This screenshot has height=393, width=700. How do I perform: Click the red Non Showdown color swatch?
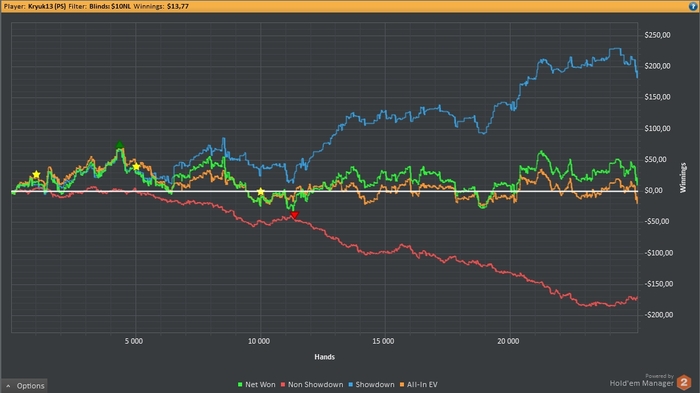click(x=283, y=385)
